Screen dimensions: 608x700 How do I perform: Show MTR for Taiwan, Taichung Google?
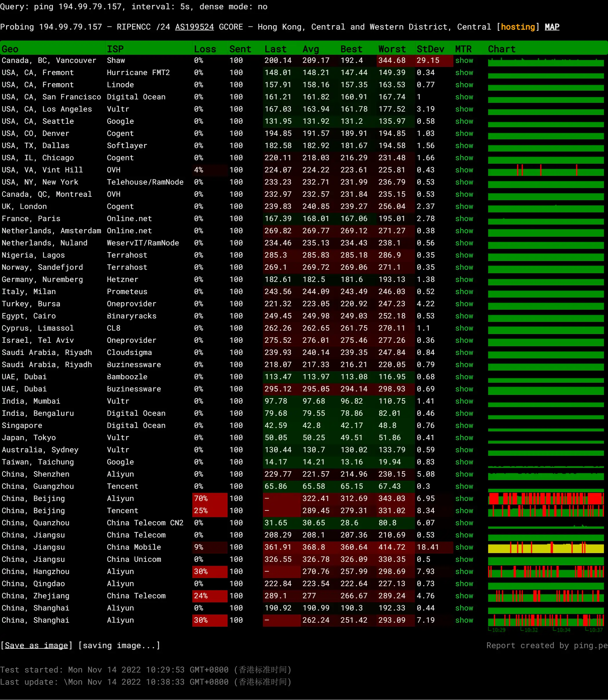[464, 462]
